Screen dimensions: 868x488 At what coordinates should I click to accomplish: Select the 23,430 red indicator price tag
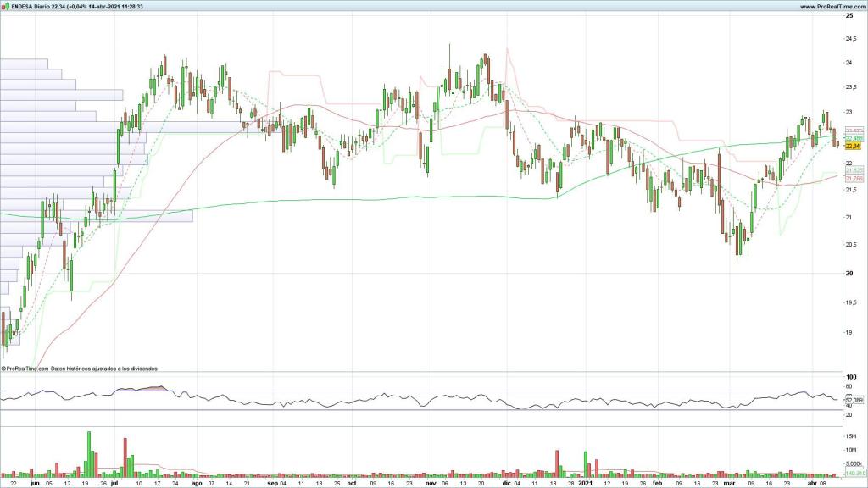(x=854, y=130)
